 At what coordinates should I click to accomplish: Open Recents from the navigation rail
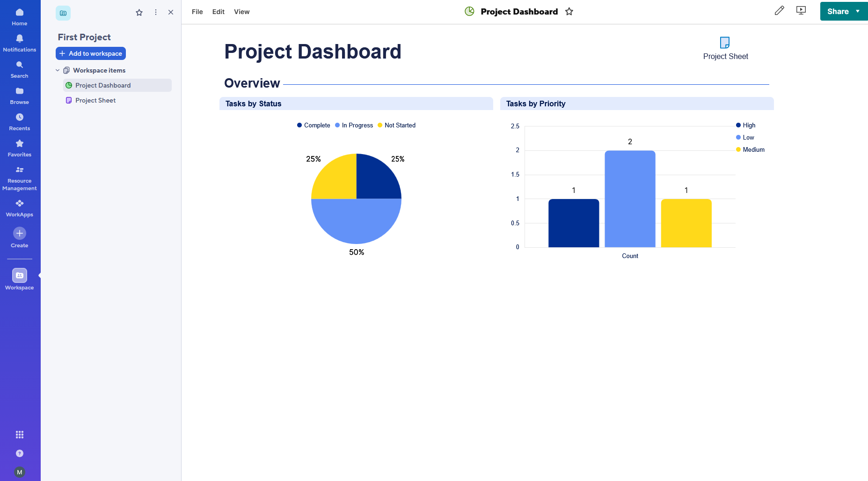tap(19, 121)
